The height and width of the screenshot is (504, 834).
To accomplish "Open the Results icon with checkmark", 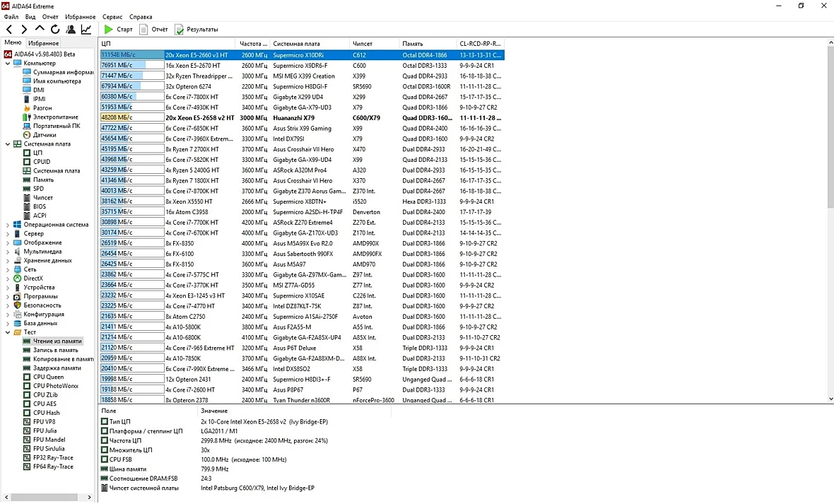I will click(x=180, y=29).
